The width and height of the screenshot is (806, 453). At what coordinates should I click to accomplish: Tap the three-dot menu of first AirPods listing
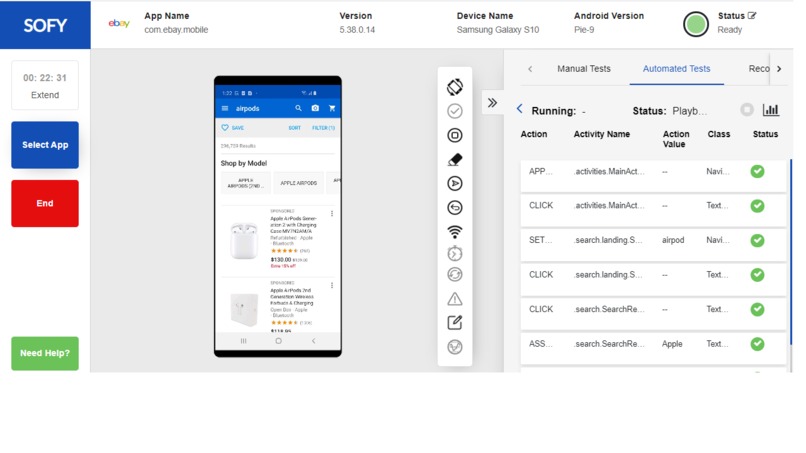pyautogui.click(x=332, y=213)
